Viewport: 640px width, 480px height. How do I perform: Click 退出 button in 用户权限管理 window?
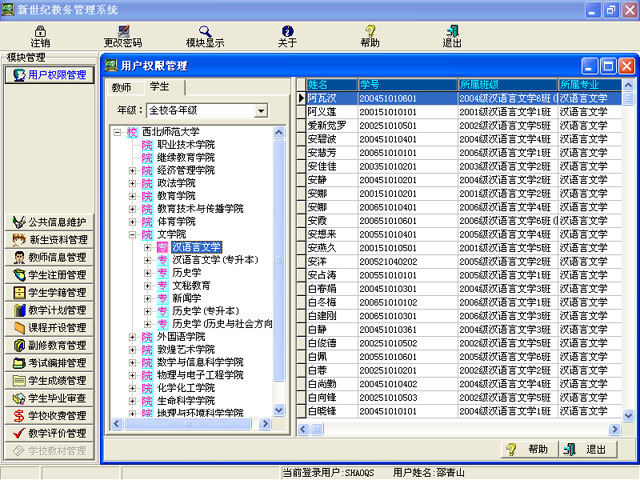587,450
